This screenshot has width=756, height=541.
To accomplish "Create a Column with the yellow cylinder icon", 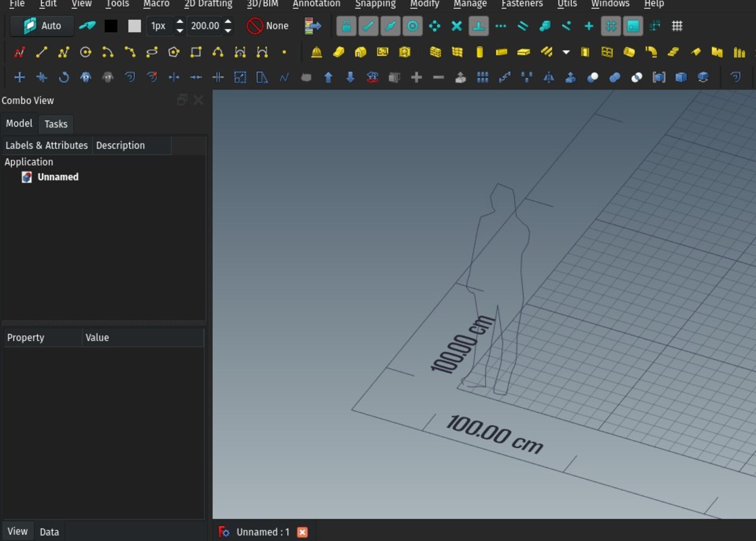I will point(479,52).
